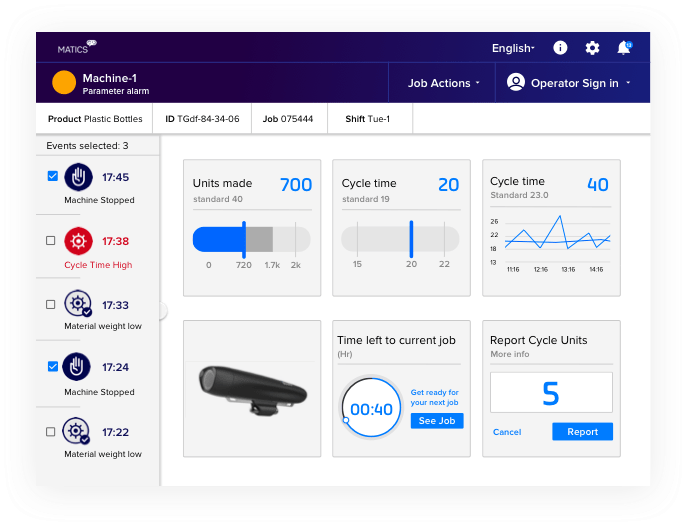
Task: Check the 17:38 Cycle Time High checkbox
Action: pos(51,241)
